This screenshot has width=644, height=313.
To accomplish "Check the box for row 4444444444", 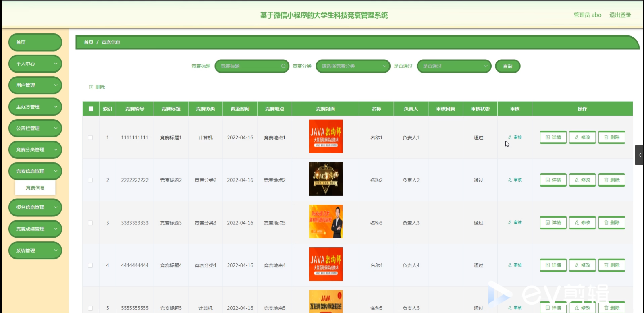I will (x=90, y=266).
